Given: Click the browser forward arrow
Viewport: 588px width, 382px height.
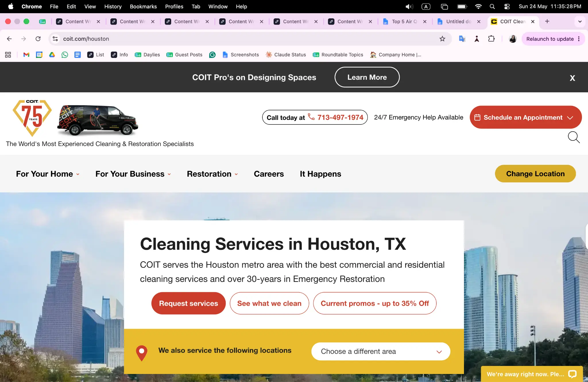Looking at the screenshot, I should click(x=24, y=39).
